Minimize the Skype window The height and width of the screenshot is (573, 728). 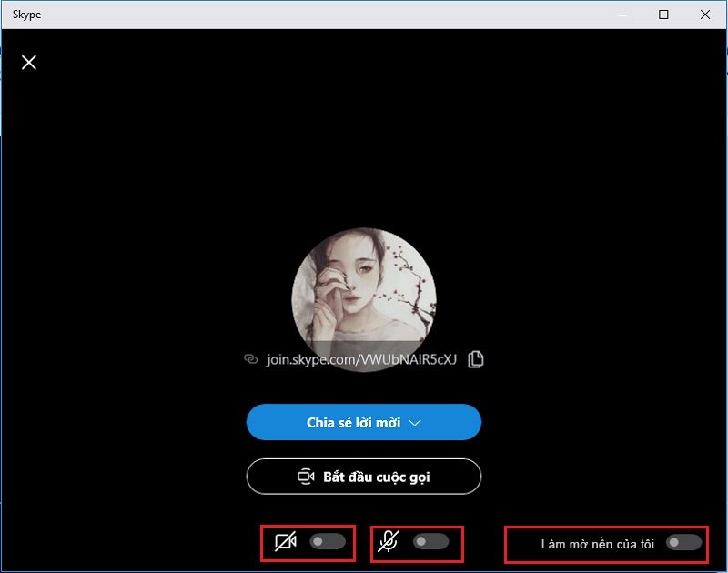[x=622, y=15]
